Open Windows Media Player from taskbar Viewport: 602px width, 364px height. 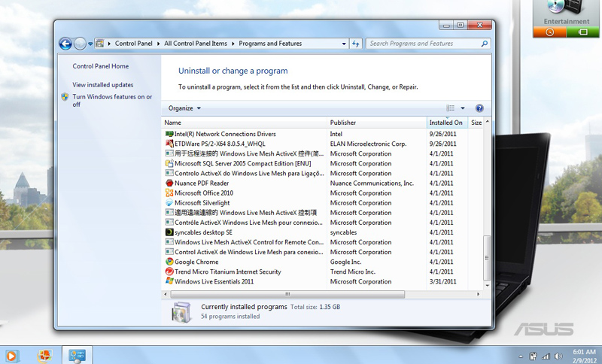(11, 356)
